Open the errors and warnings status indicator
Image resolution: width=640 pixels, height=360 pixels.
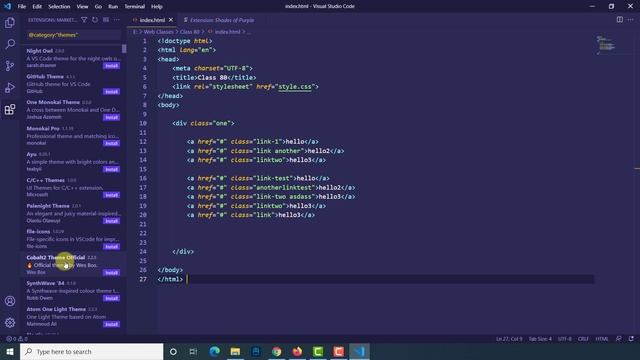16,339
